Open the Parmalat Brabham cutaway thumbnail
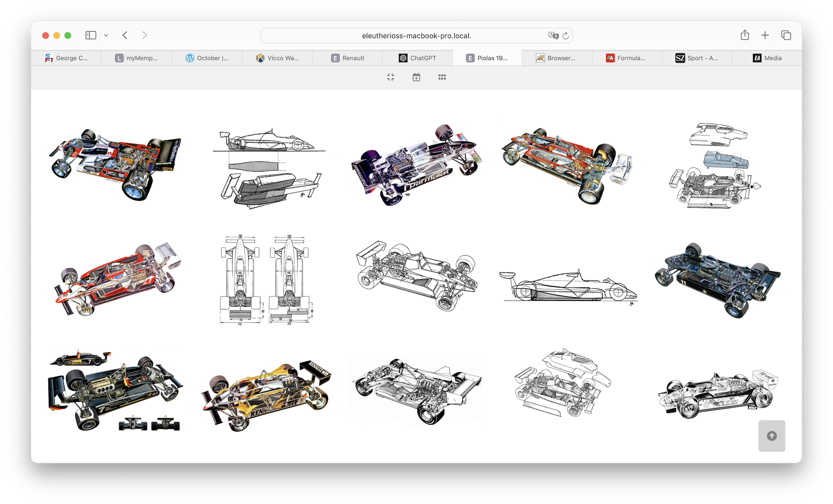Screen dimensions: 833x504 point(416,165)
